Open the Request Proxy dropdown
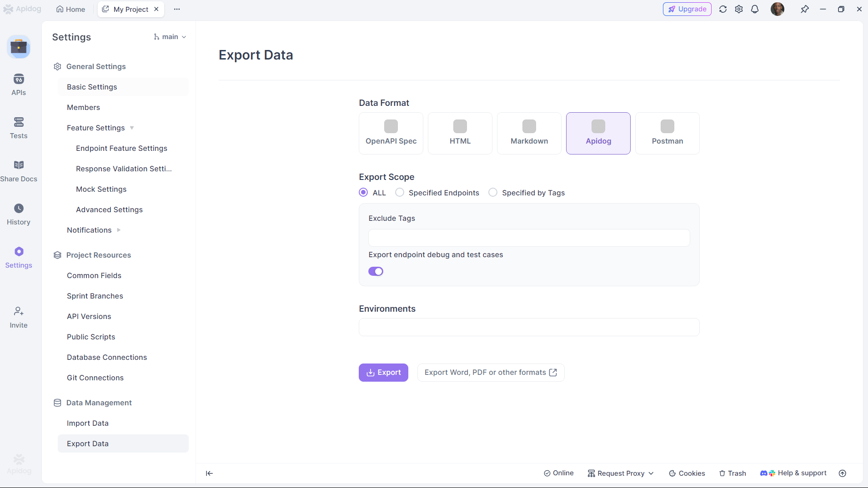This screenshot has width=868, height=488. tap(621, 473)
